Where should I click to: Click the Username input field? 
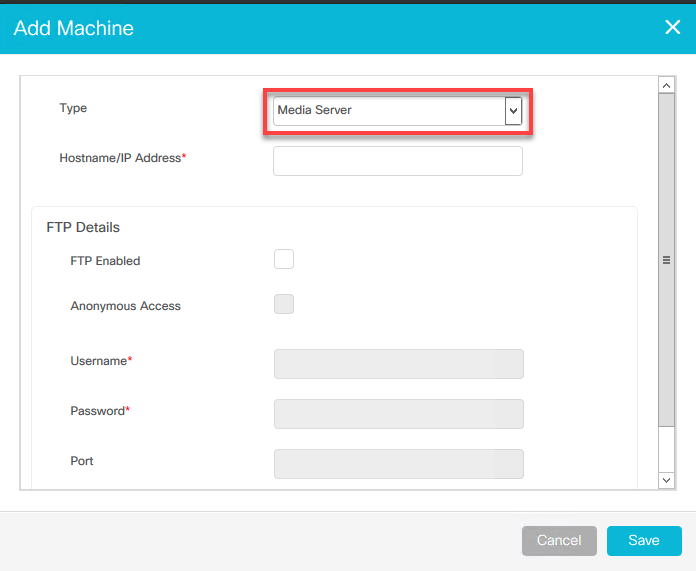399,364
